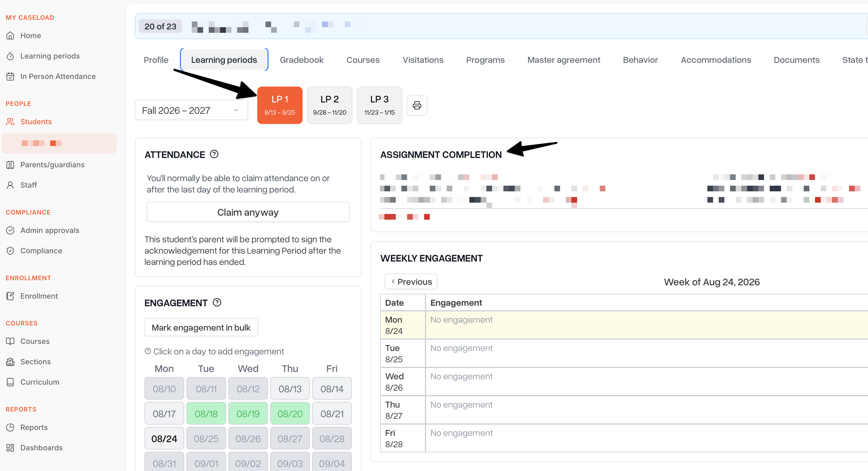The width and height of the screenshot is (868, 471).
Task: Select engagement day 08/25
Action: [206, 438]
